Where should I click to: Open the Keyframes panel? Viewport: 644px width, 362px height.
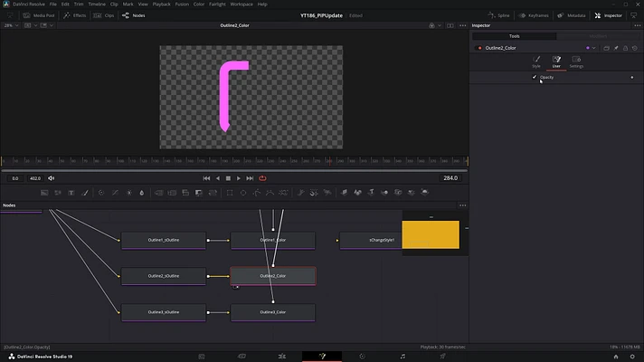(x=534, y=15)
